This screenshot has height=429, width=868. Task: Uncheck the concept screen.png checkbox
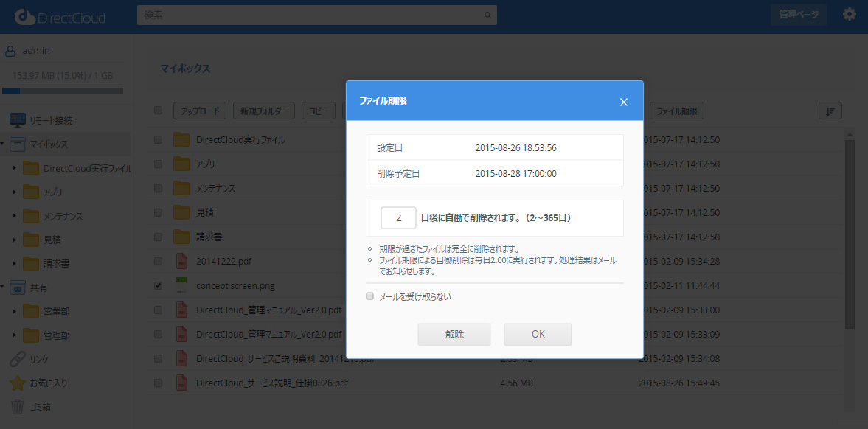(x=158, y=285)
